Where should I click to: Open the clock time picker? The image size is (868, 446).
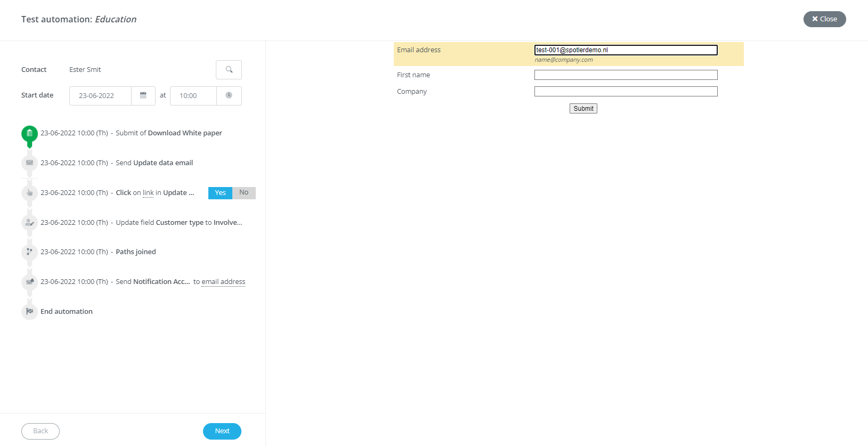click(x=229, y=96)
